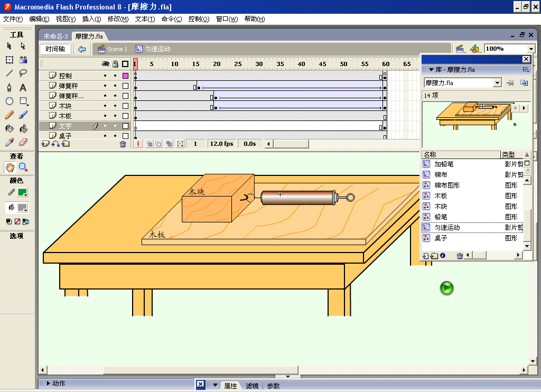Click the Scene 1 breadcrumb
Viewport: 541px width, 392px height.
(x=113, y=49)
